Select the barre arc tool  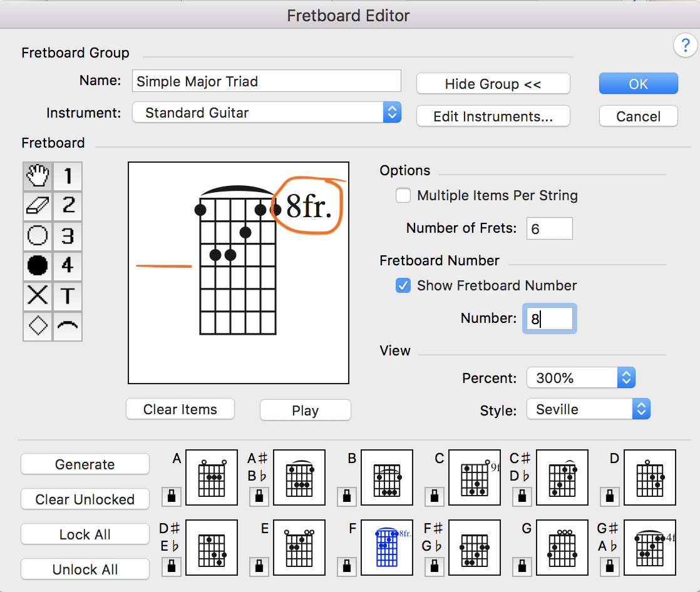tap(68, 326)
